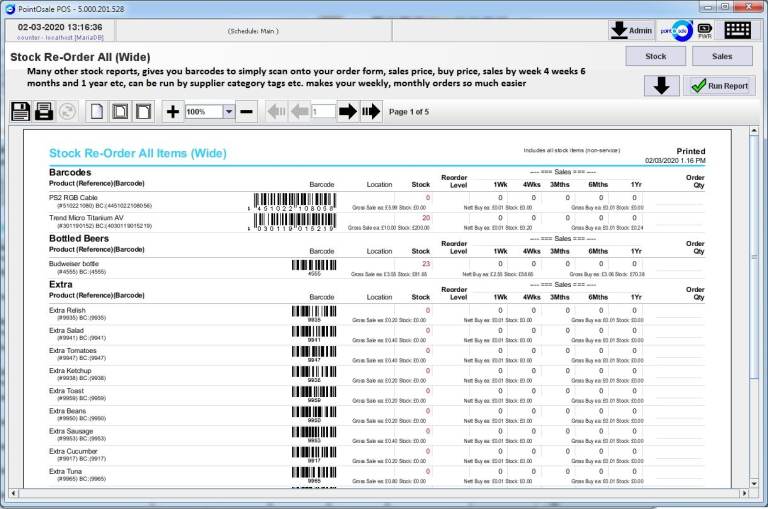The width and height of the screenshot is (768, 509).
Task: Click the save report floppy disk icon
Action: click(x=20, y=111)
